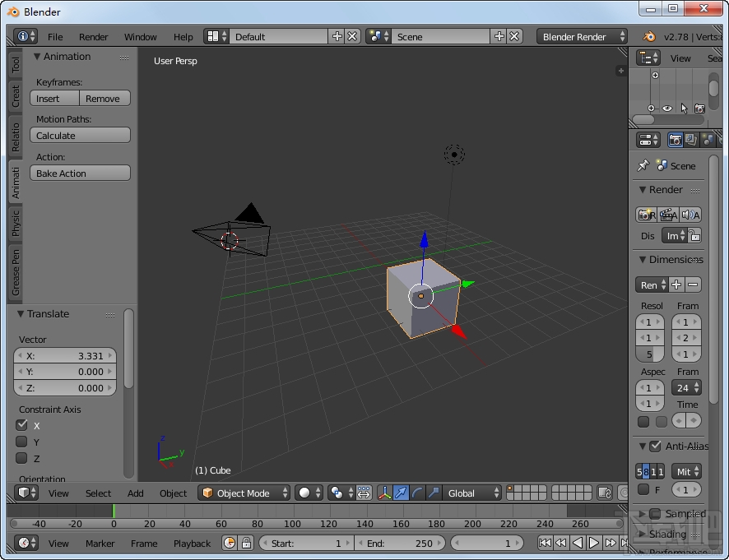Toggle the 3D manipulator axis icon
Image resolution: width=729 pixels, height=560 pixels.
pyautogui.click(x=384, y=493)
